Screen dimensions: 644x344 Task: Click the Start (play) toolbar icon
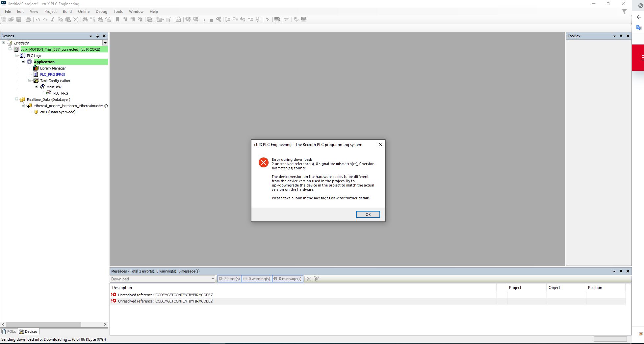point(204,20)
